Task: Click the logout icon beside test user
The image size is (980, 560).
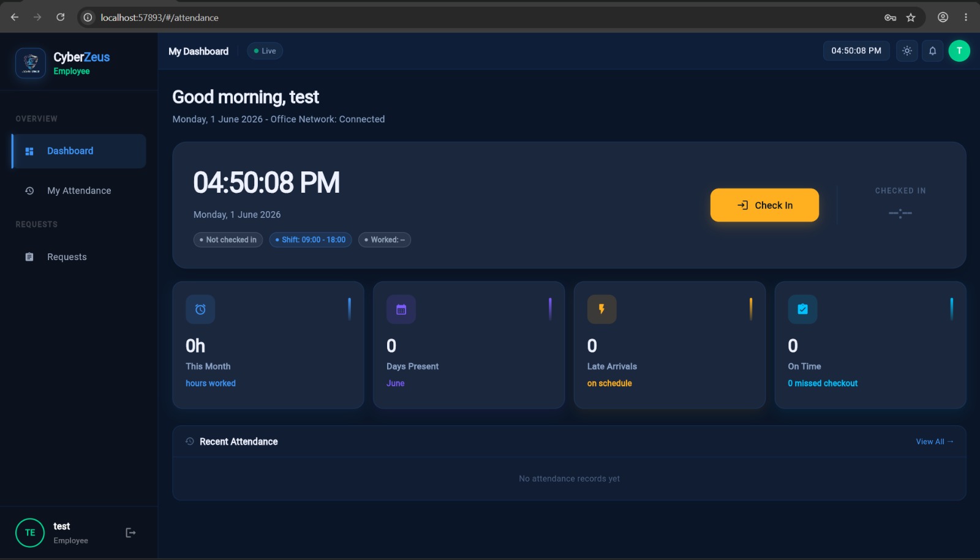Action: tap(130, 532)
